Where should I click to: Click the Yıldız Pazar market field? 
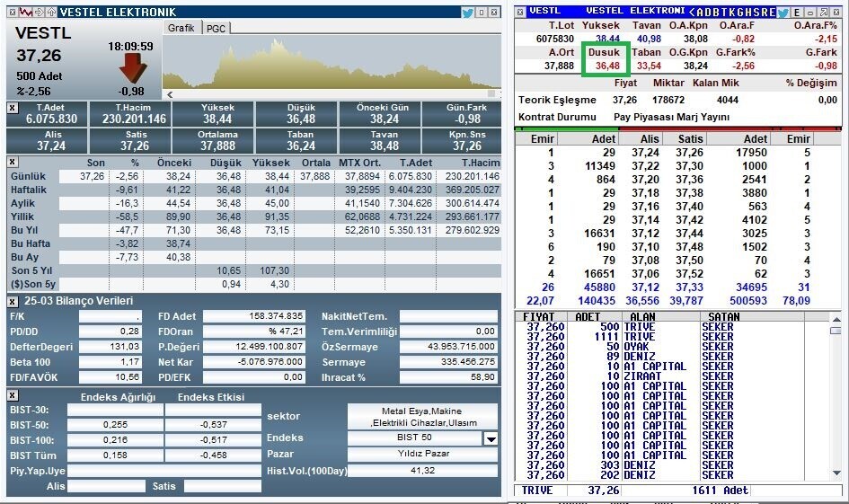[422, 454]
